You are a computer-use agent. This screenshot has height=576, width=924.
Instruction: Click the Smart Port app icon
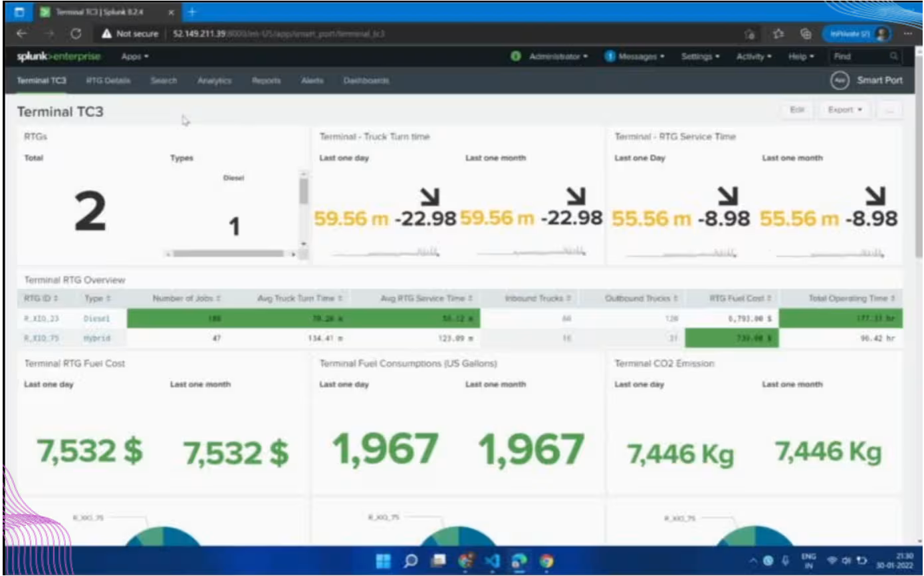pos(840,80)
